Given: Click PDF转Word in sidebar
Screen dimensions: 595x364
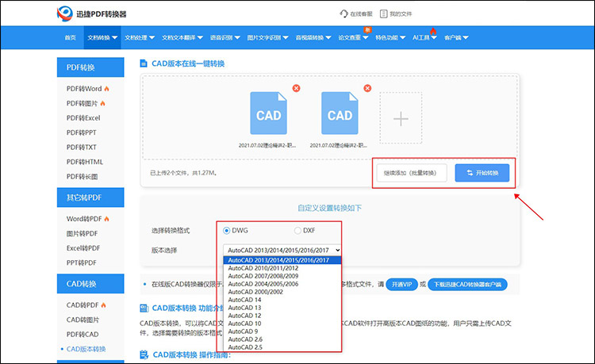Looking at the screenshot, I should point(84,88).
